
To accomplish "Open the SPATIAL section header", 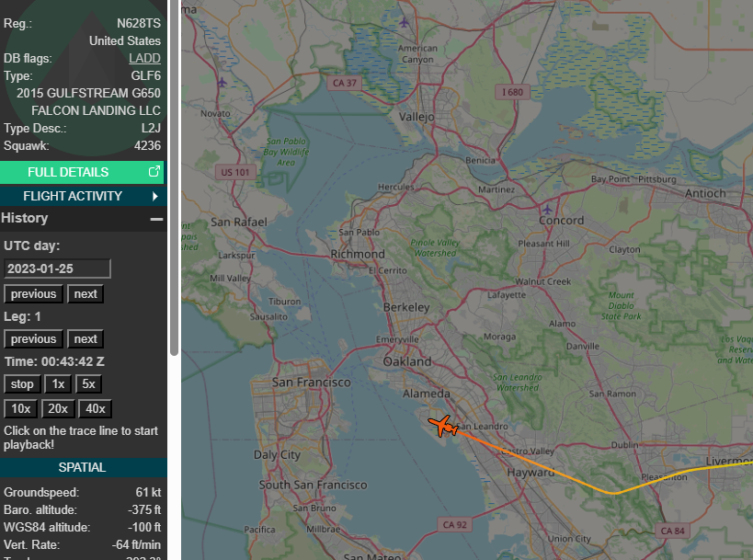I will 83,467.
